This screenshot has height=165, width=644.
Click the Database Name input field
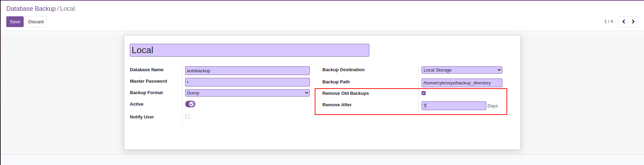(x=247, y=71)
